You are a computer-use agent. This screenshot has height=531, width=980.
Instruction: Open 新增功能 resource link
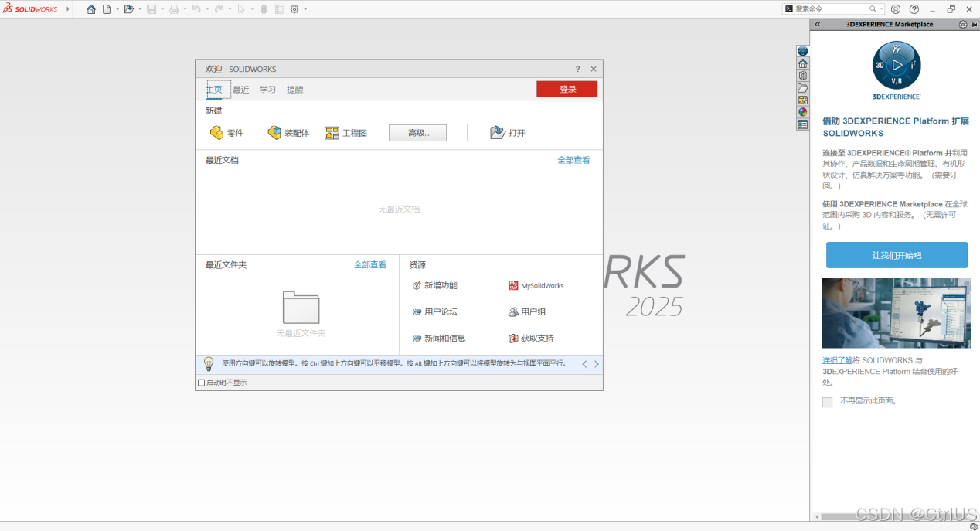435,285
